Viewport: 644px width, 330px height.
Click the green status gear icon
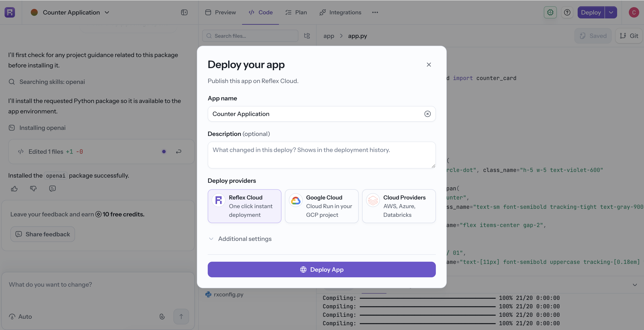550,12
